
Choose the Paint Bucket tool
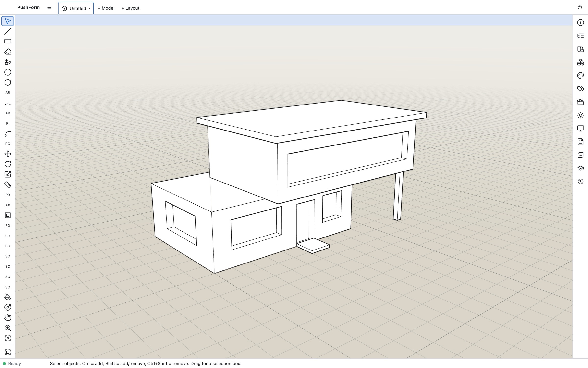coord(8,297)
